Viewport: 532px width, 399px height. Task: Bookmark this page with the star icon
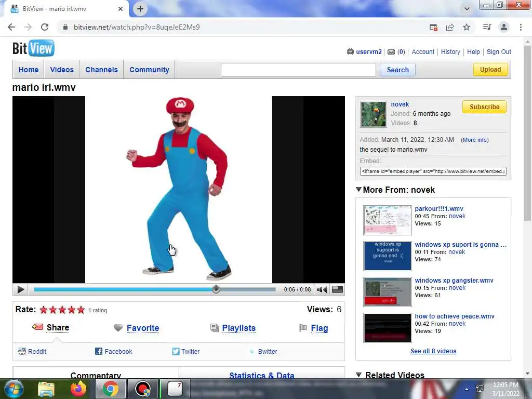coord(467,27)
